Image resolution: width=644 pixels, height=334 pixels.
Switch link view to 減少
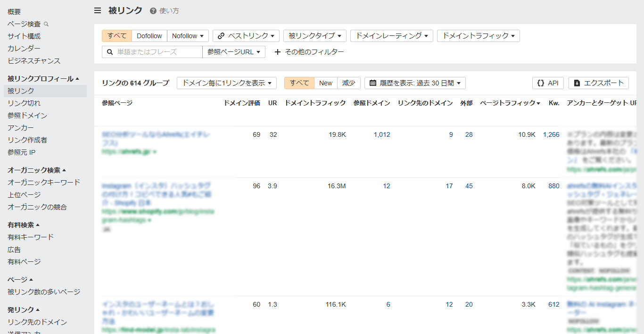point(349,83)
